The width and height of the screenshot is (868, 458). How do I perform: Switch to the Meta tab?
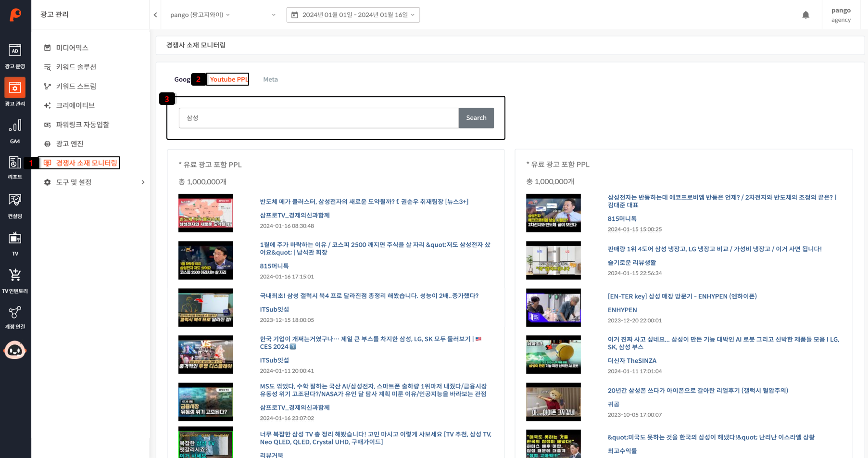tap(270, 79)
